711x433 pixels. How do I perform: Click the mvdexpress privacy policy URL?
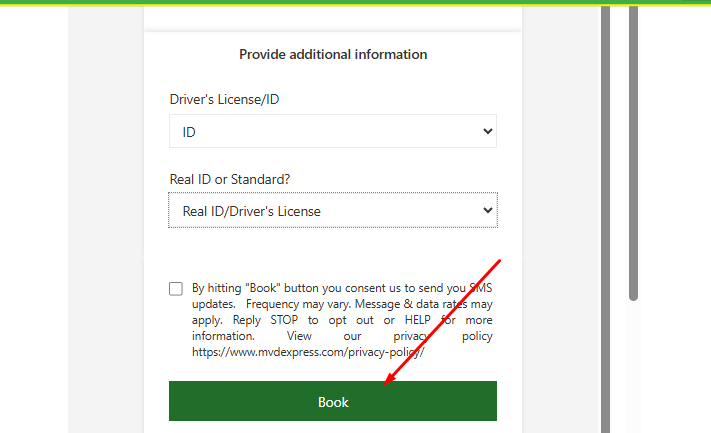click(308, 352)
